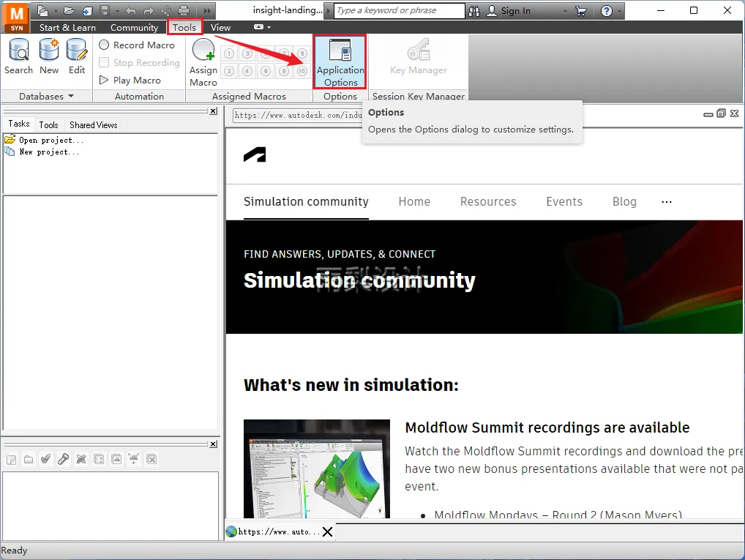Open the Moldflow Synergy application menu

[x=17, y=17]
